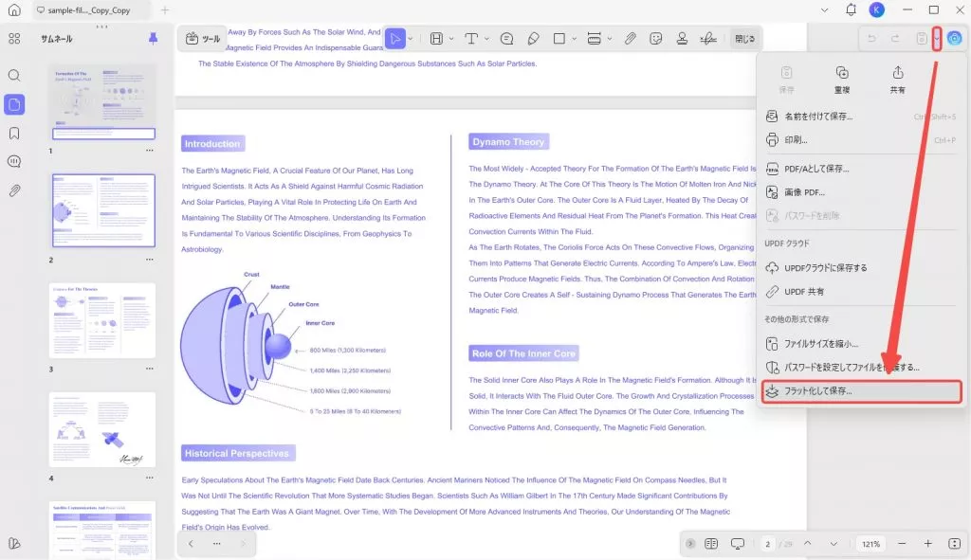The image size is (971, 560).
Task: Go to the previous page arrow
Action: click(x=808, y=543)
